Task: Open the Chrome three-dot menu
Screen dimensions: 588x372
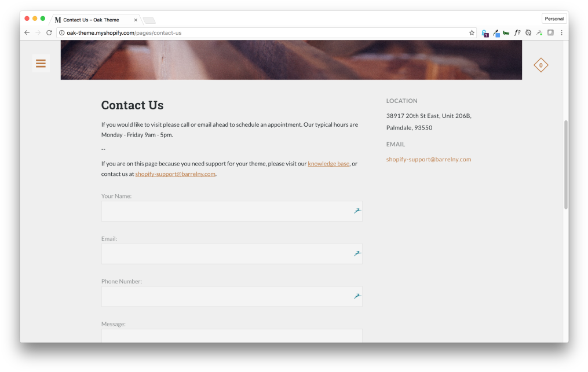Action: pos(561,33)
